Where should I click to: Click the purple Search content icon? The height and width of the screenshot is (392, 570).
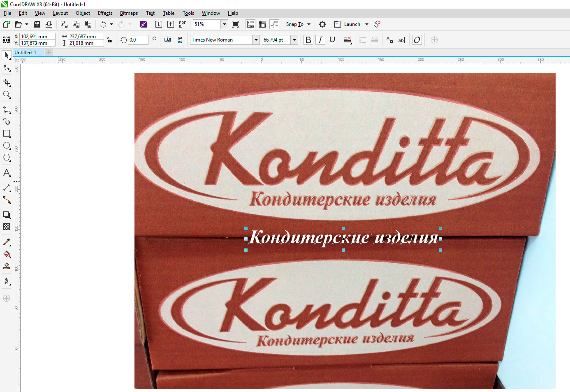click(143, 24)
